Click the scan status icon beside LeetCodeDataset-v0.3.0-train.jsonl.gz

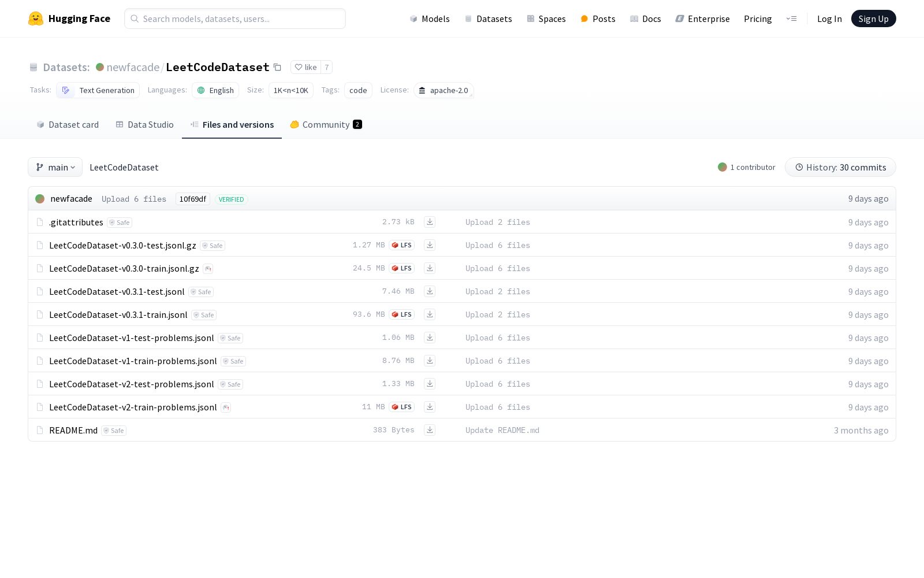[x=208, y=269]
